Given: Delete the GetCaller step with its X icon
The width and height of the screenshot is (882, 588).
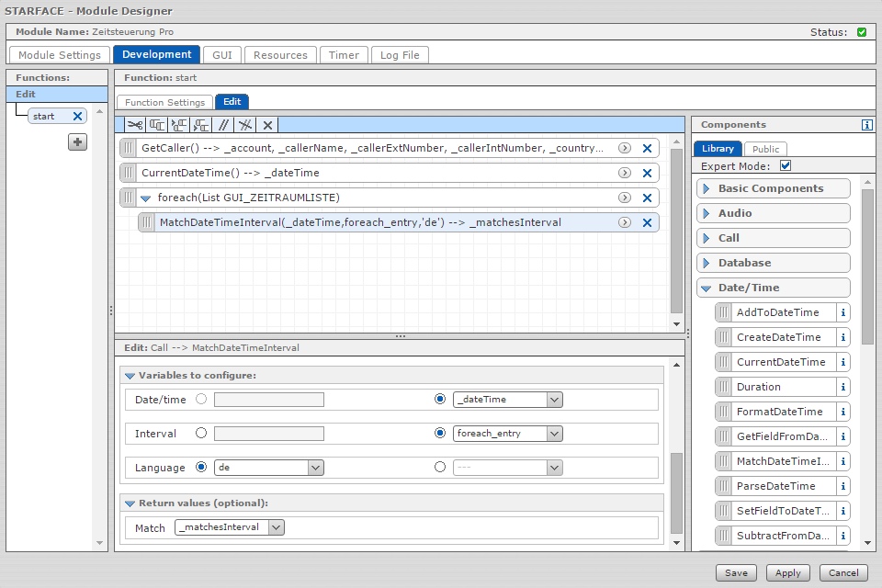Looking at the screenshot, I should 647,148.
